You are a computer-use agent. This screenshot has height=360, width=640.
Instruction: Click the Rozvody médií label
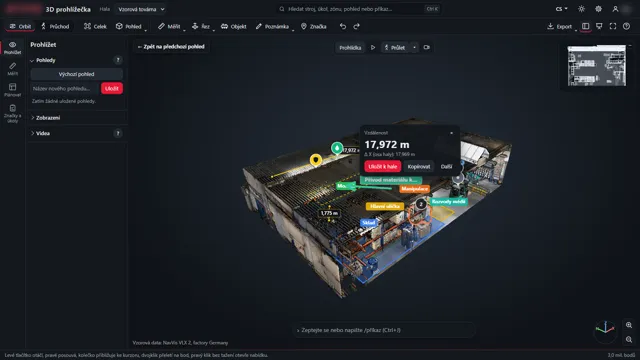pyautogui.click(x=449, y=202)
